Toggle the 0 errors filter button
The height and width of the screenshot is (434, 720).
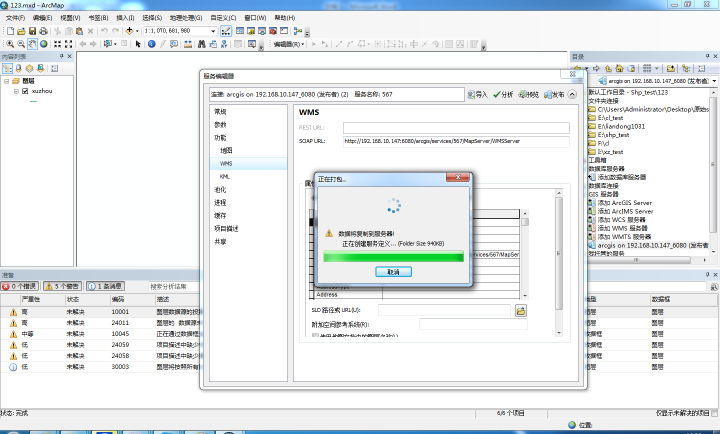(x=20, y=286)
